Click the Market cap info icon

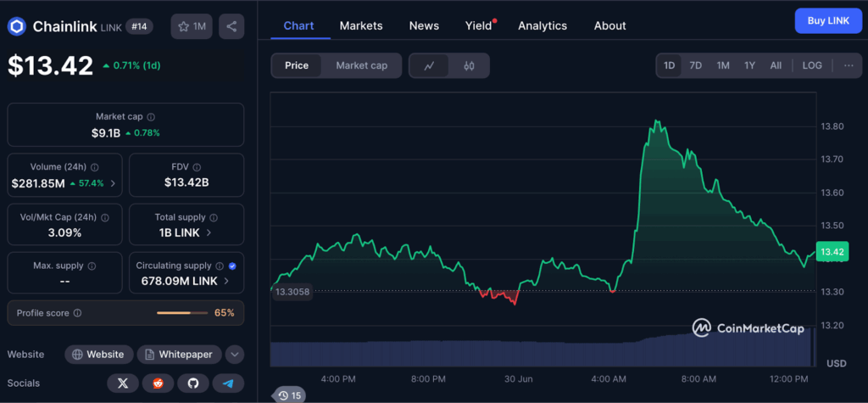[151, 116]
